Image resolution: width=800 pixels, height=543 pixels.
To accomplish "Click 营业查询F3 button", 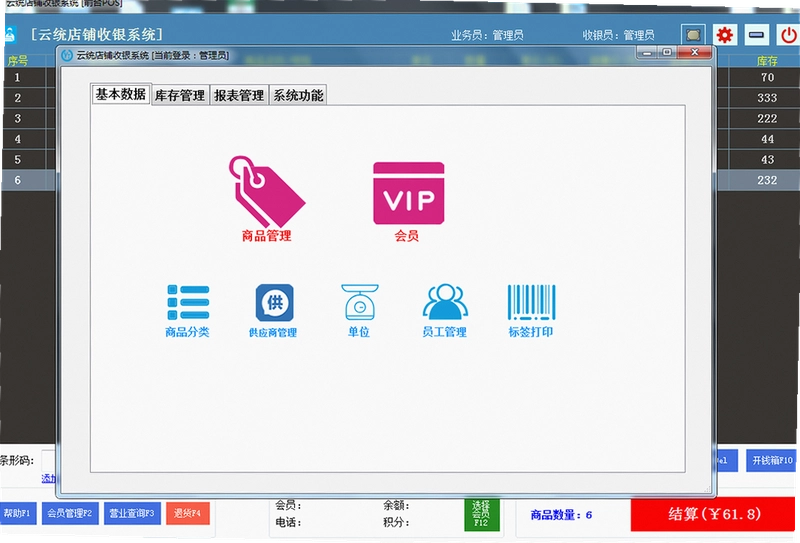I will [132, 513].
